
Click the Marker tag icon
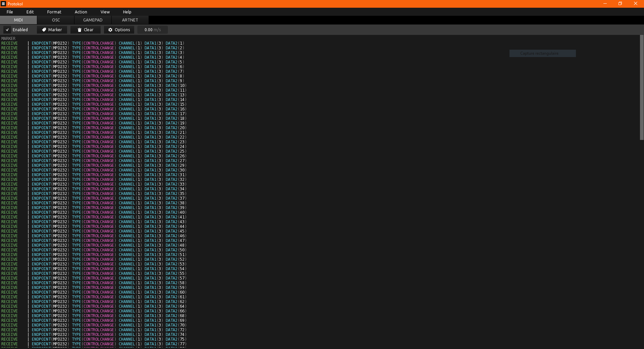click(x=44, y=30)
